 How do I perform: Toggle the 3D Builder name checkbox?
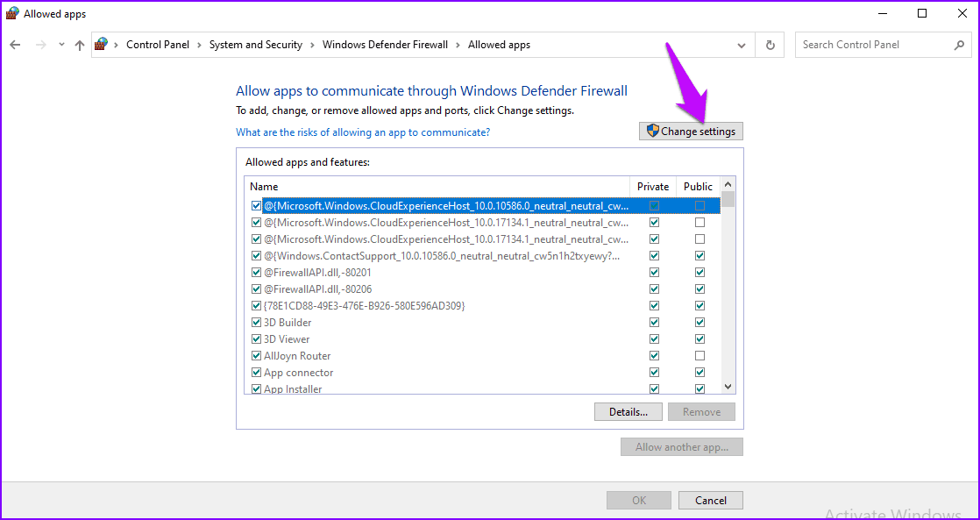tap(256, 323)
